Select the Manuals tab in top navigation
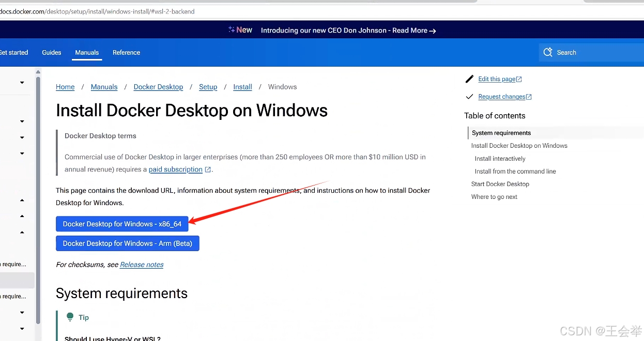The height and width of the screenshot is (341, 644). click(x=87, y=53)
